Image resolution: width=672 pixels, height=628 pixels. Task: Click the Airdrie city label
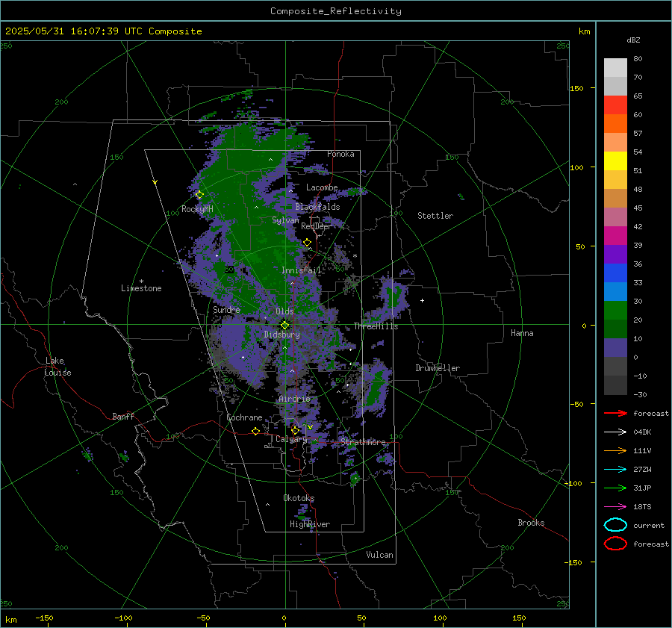point(294,399)
